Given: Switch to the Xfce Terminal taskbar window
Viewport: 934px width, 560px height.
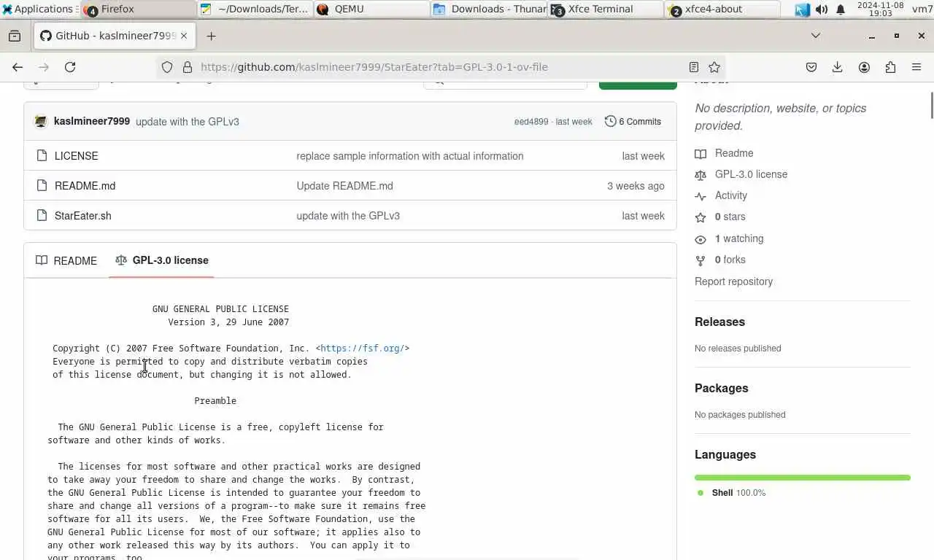Looking at the screenshot, I should [x=606, y=9].
